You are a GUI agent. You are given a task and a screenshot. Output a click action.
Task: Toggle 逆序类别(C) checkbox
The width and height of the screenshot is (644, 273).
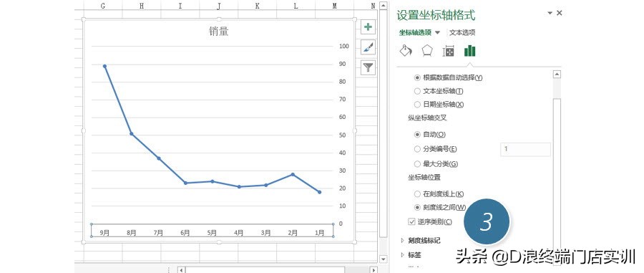pos(411,221)
